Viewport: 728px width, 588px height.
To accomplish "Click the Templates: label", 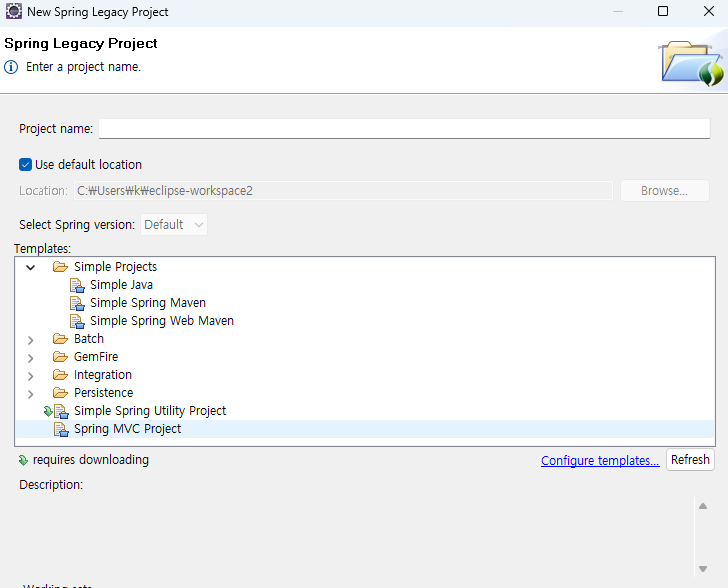I will pos(42,248).
